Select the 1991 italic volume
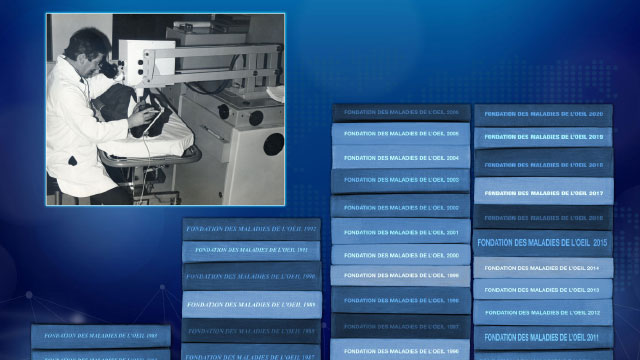 (251, 251)
